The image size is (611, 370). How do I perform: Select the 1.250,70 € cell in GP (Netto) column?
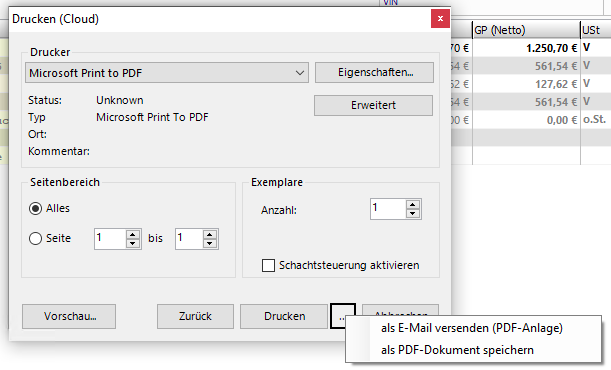click(526, 48)
